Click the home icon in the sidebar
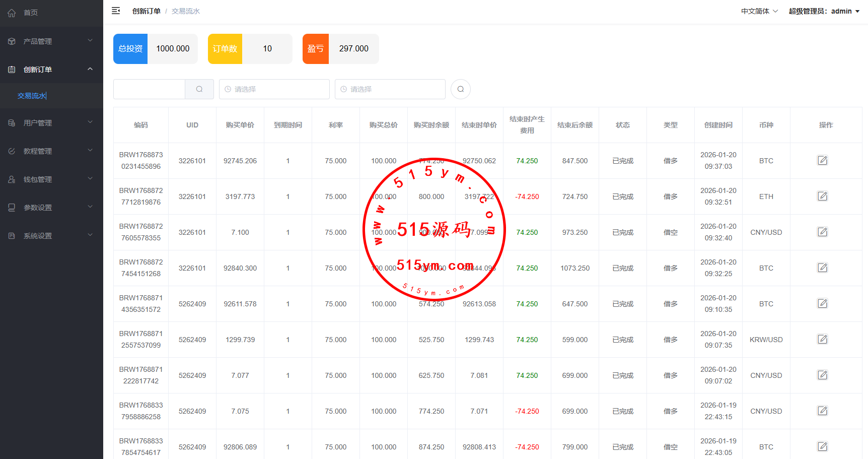The width and height of the screenshot is (868, 459). (12, 13)
